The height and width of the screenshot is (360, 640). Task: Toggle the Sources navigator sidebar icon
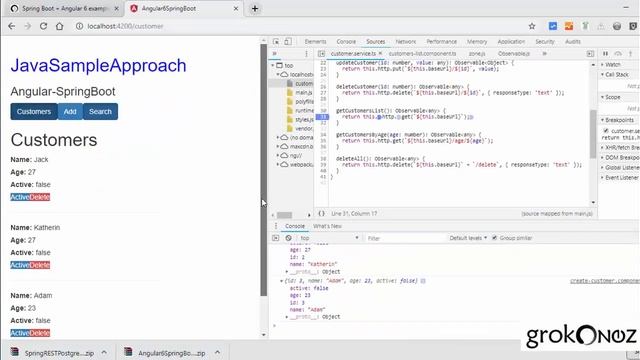(x=321, y=53)
